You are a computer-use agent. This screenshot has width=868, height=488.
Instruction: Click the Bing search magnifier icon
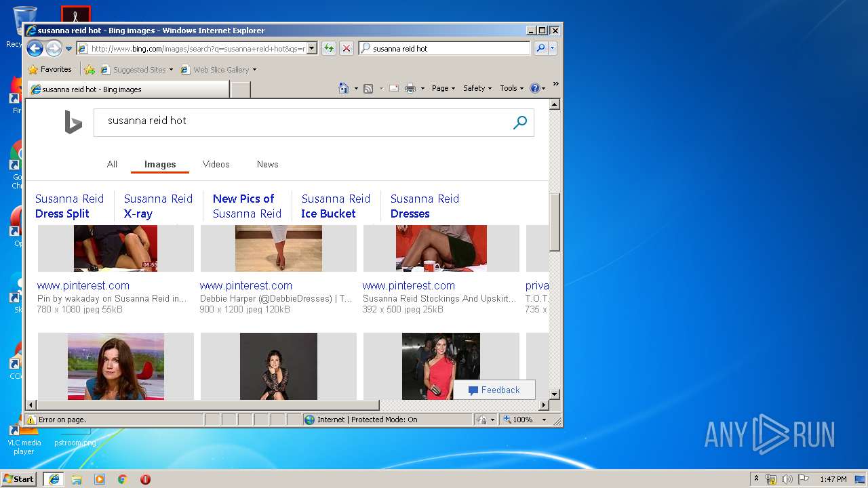click(x=520, y=122)
